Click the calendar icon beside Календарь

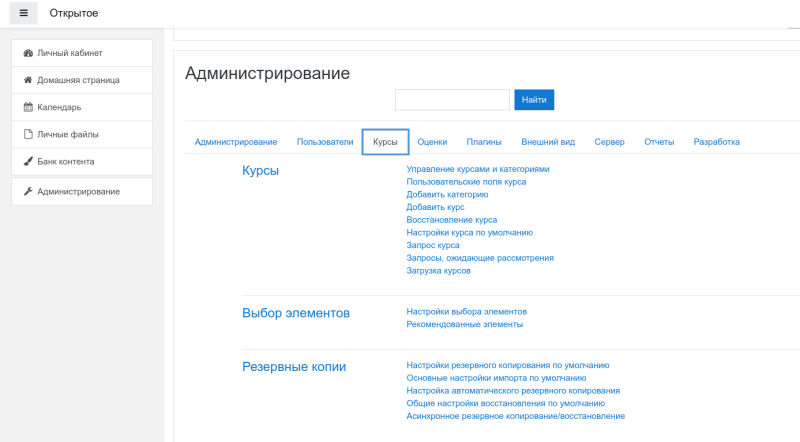pos(28,107)
